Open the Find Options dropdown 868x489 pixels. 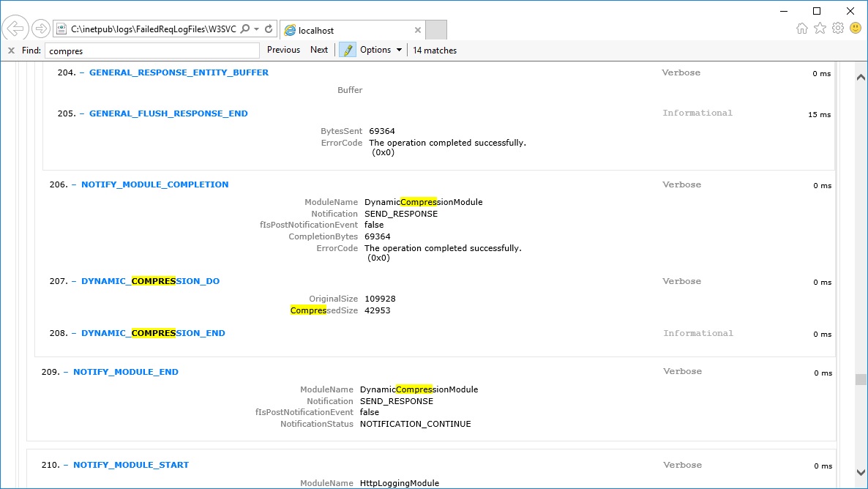click(x=381, y=50)
